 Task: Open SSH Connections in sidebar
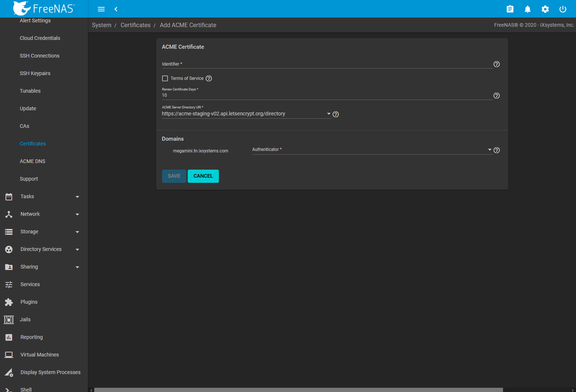click(40, 56)
